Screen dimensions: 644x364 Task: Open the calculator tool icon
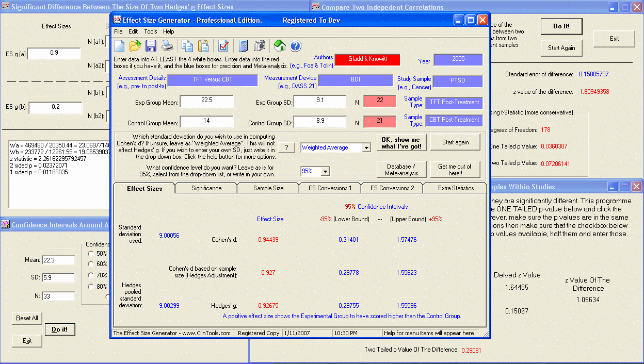point(243,46)
